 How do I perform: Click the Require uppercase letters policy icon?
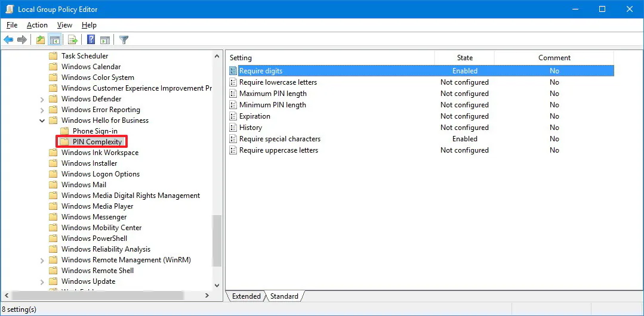click(x=233, y=150)
